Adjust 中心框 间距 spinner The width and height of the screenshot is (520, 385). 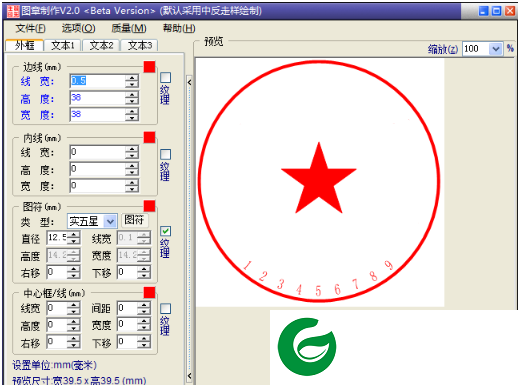[x=144, y=308]
